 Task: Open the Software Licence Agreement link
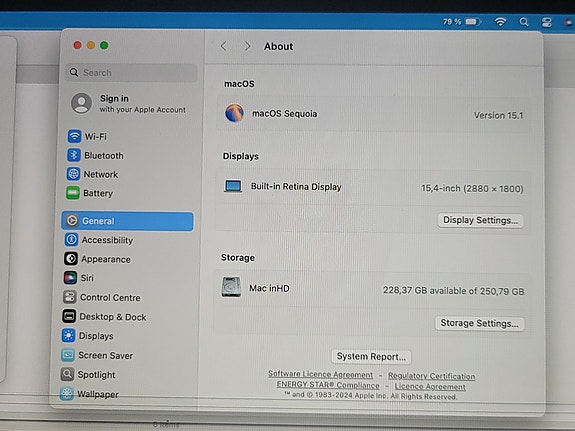coord(320,374)
